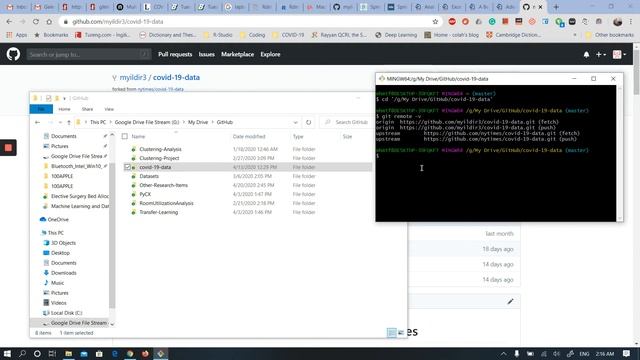Open GitHub create-new plus menu

(x=600, y=54)
